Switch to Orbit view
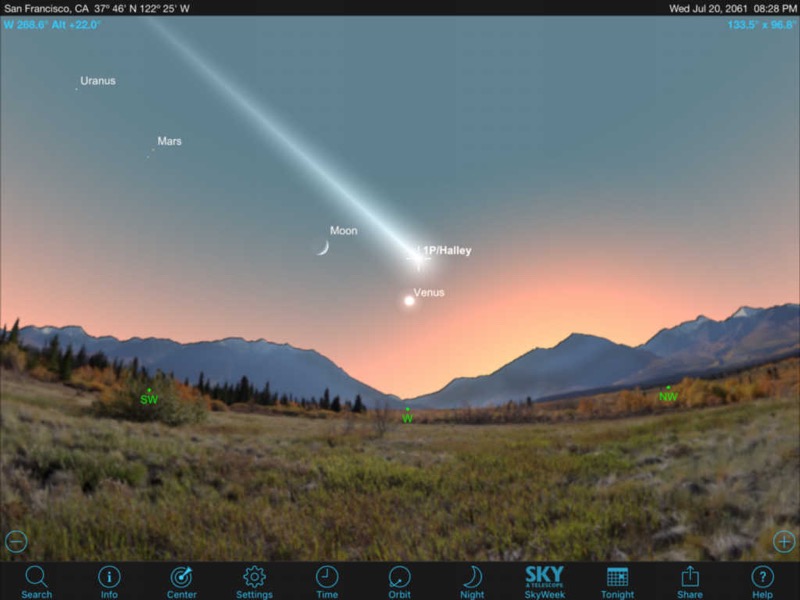The image size is (800, 600). click(x=399, y=578)
